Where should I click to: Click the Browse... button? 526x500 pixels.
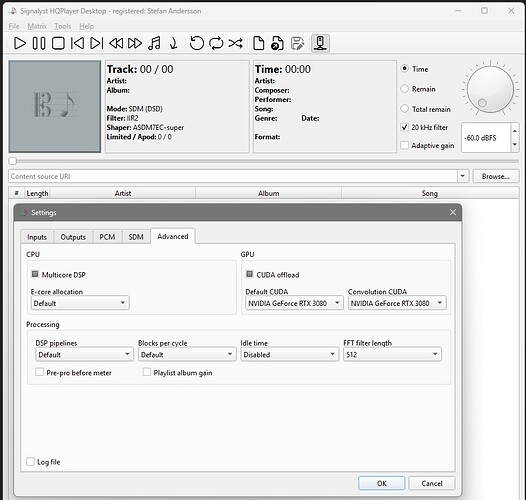pos(495,176)
